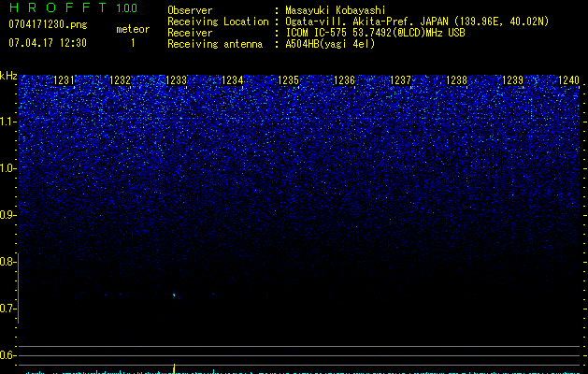
Task: Click the 1.0 kHz axis label
Action: click(x=7, y=168)
